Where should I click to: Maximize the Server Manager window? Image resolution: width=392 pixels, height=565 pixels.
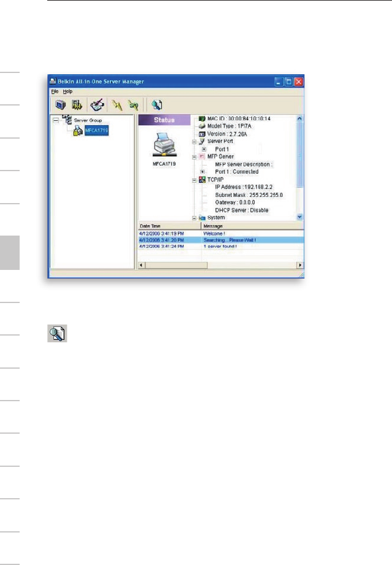click(x=288, y=82)
